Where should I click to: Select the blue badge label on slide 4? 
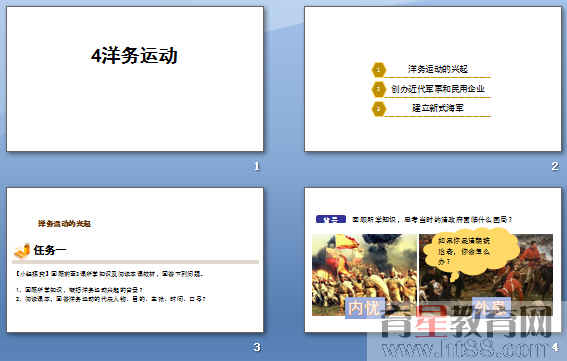point(331,219)
